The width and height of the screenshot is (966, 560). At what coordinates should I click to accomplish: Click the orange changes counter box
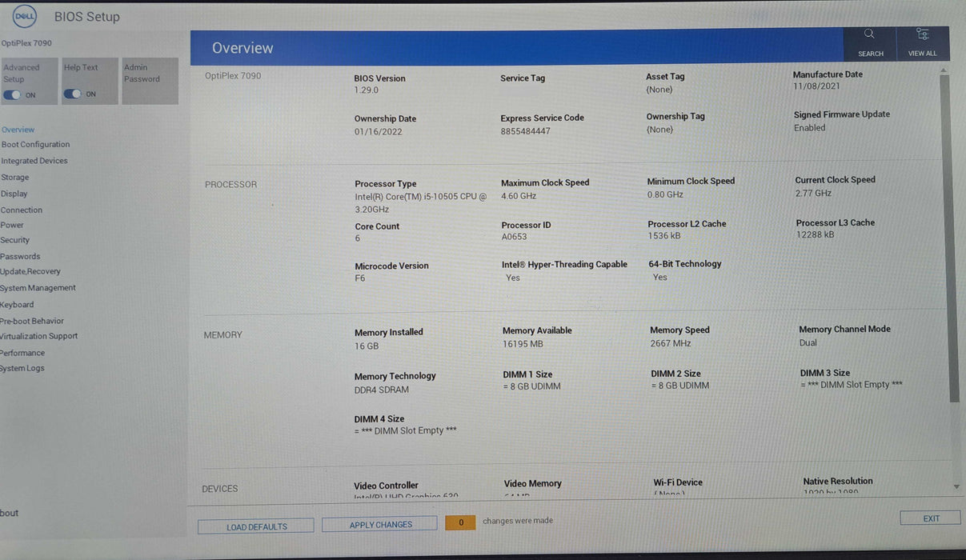tap(460, 522)
